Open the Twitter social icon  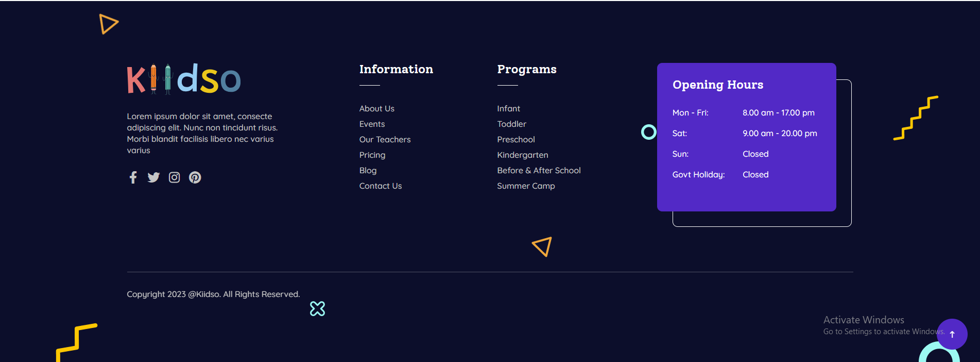(153, 177)
